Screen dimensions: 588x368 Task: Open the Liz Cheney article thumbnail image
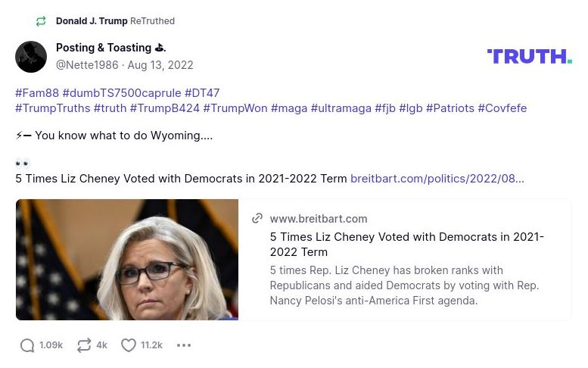[127, 260]
